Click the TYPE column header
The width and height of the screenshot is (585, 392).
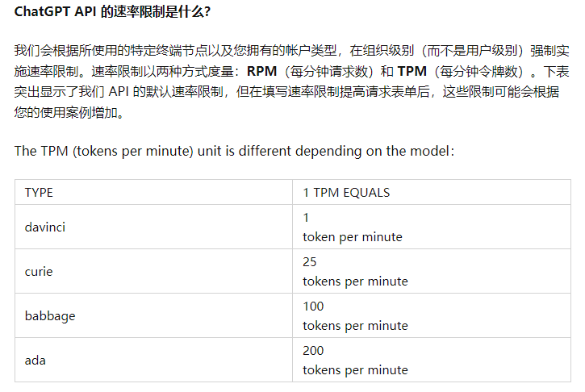tap(39, 193)
